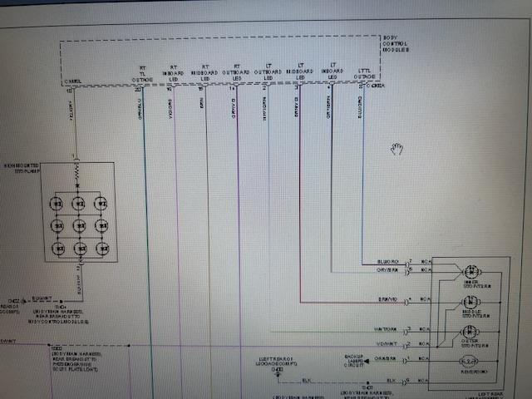
Task: Click pin number 20 under RT TL OUTAGE
Action: tap(137, 90)
